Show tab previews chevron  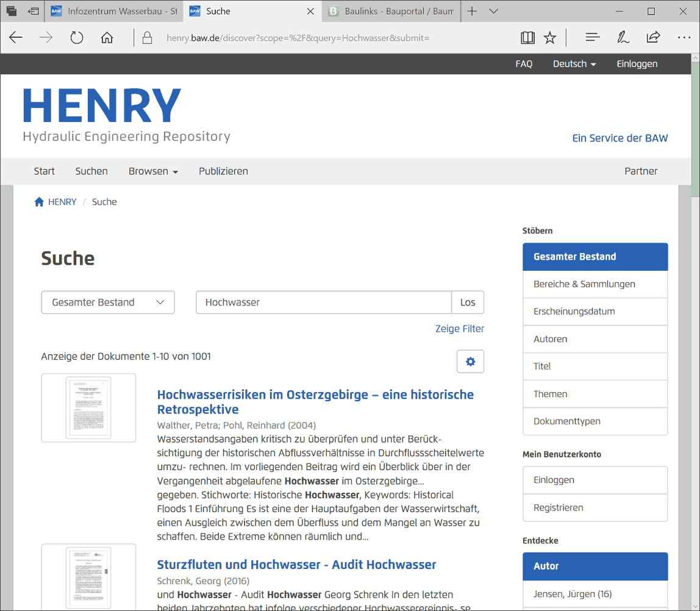pos(493,11)
